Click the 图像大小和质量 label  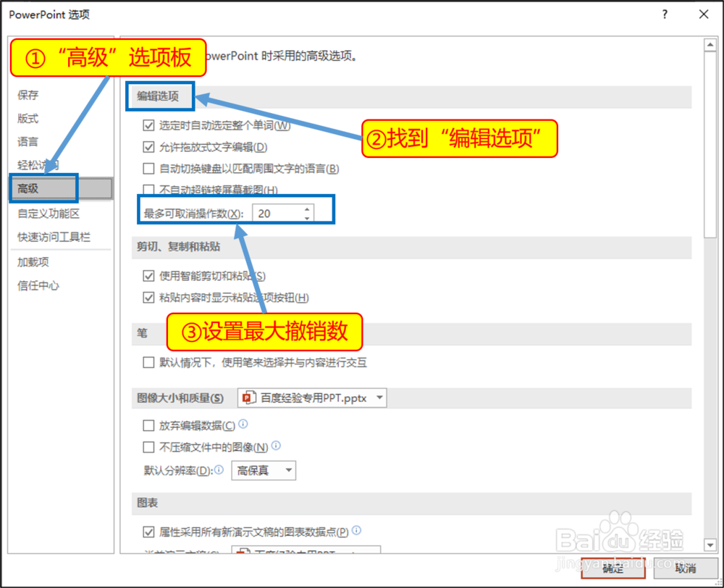tap(180, 398)
